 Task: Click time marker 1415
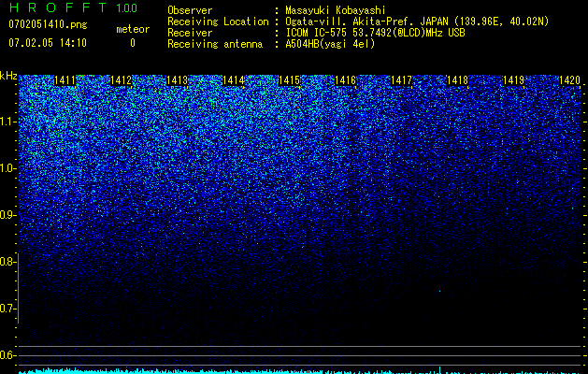(x=290, y=80)
